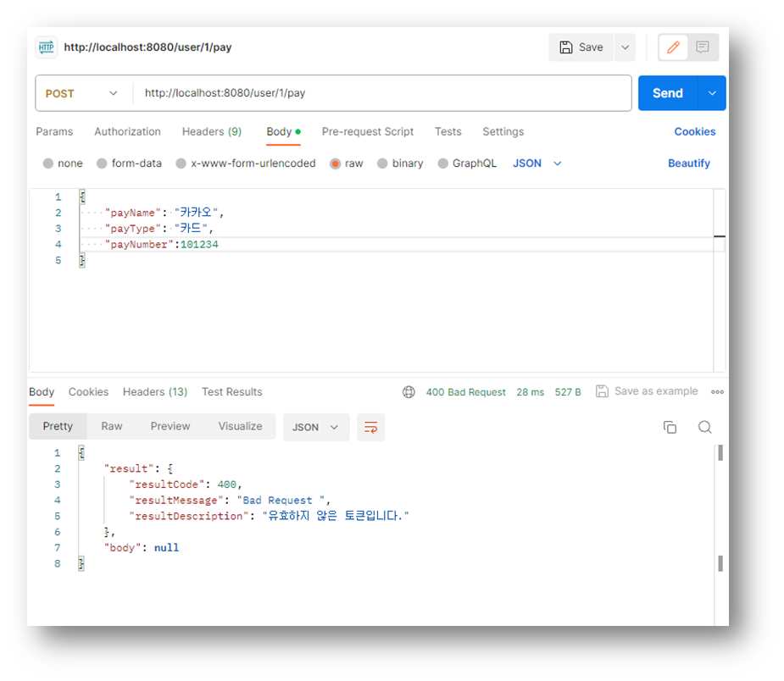Send the request
784x681 pixels.
(668, 93)
